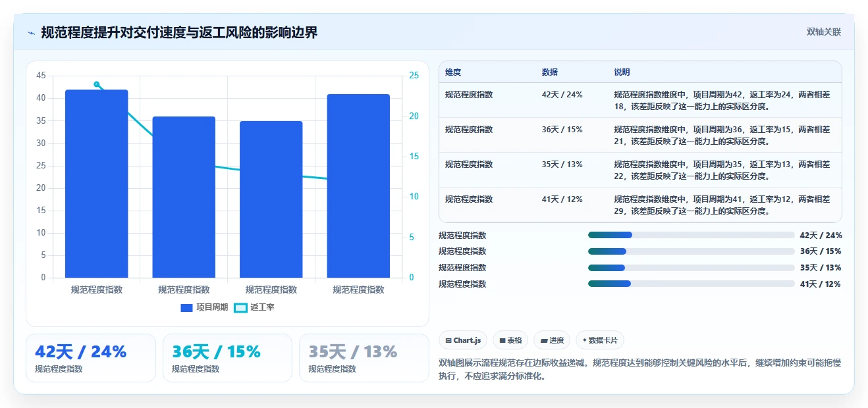Viewport: 868px width, 408px height.
Task: Click the progress bar for 42天 / 24%
Action: point(692,235)
